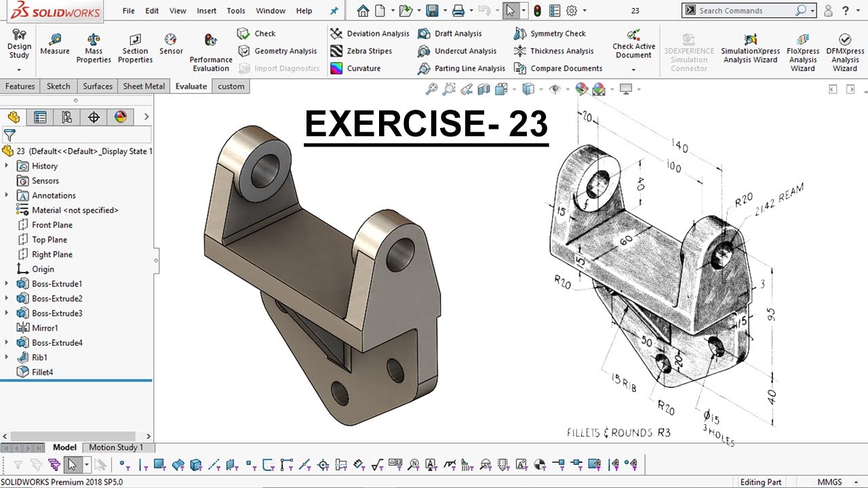The image size is (868, 488).
Task: Switch to the Surfaces tab
Action: click(98, 86)
